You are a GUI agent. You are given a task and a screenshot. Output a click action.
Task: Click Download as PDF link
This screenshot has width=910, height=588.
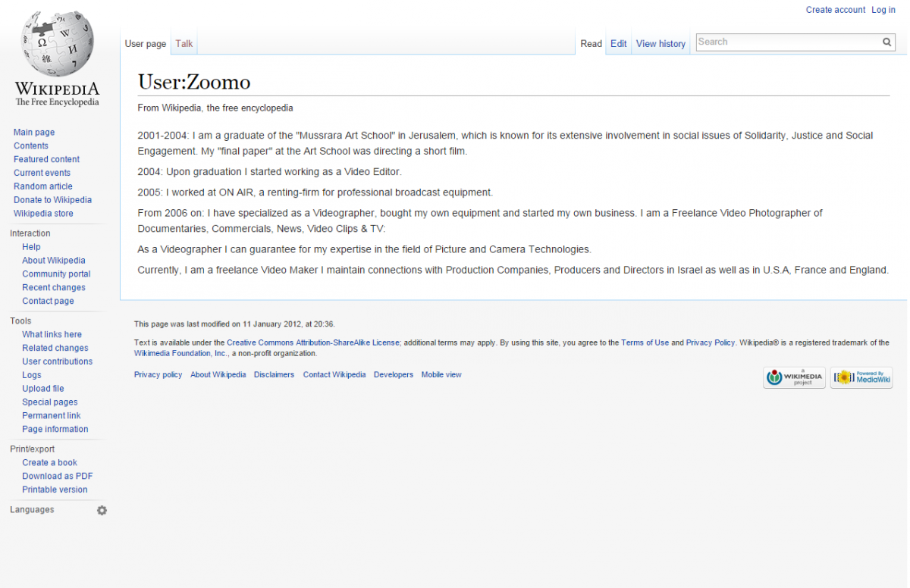[58, 477]
